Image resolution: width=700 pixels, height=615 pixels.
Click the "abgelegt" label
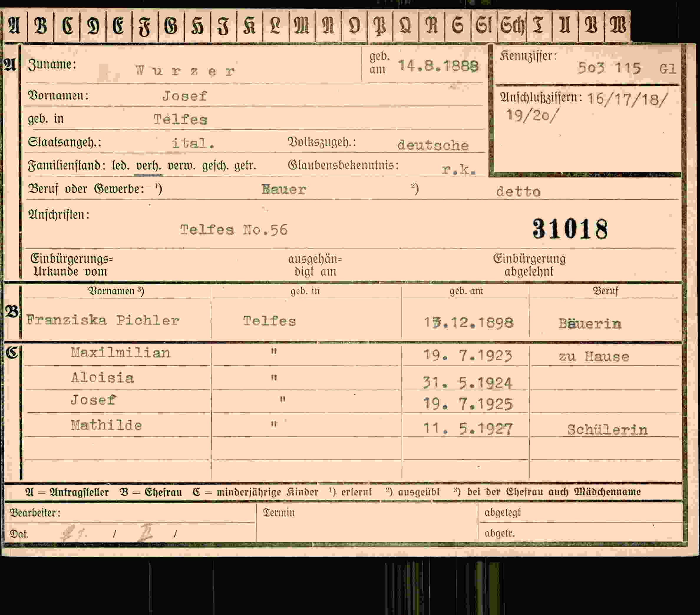[x=502, y=513]
